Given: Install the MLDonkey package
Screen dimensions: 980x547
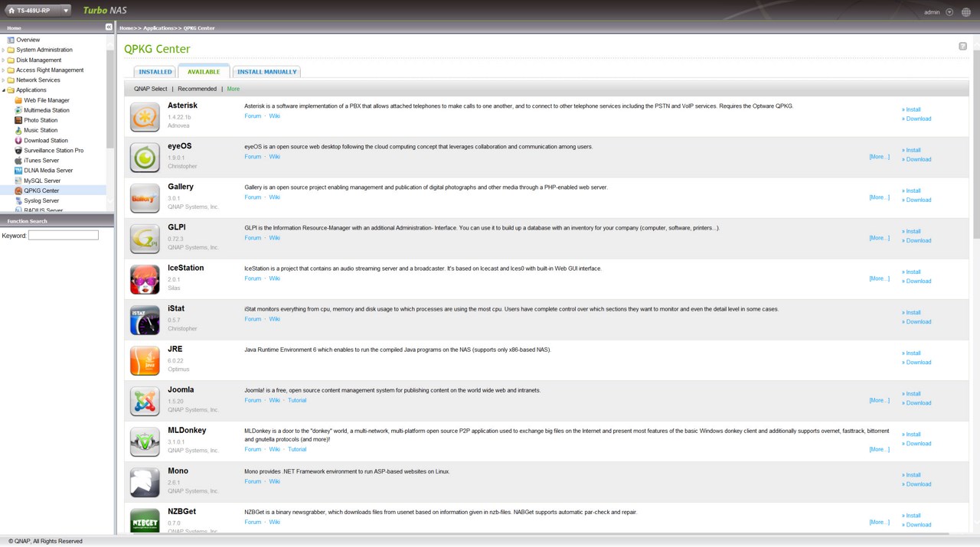Looking at the screenshot, I should coord(911,434).
